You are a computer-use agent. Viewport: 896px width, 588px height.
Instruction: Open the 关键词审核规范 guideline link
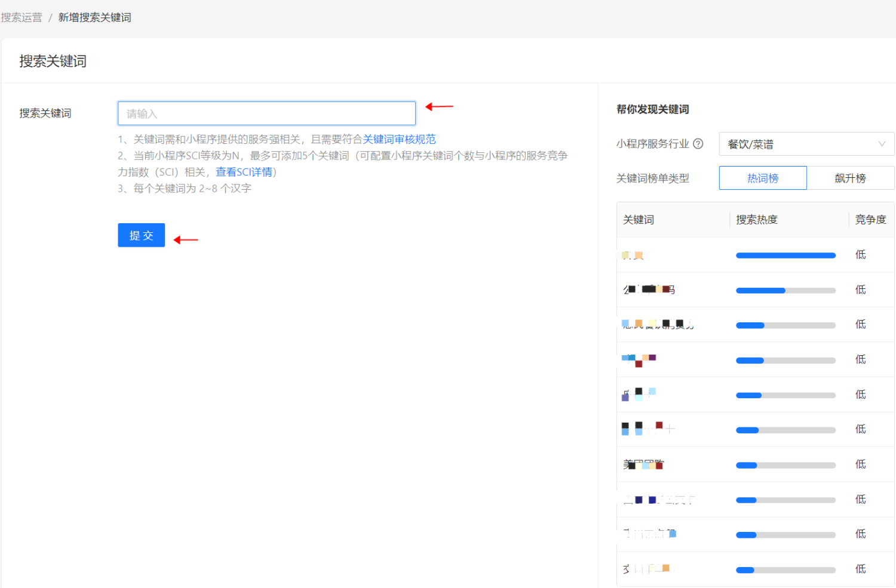click(401, 139)
